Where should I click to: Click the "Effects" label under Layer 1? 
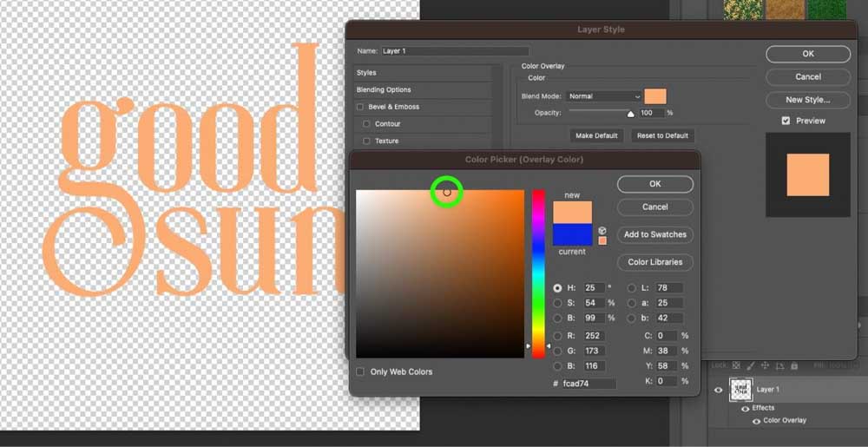(763, 408)
